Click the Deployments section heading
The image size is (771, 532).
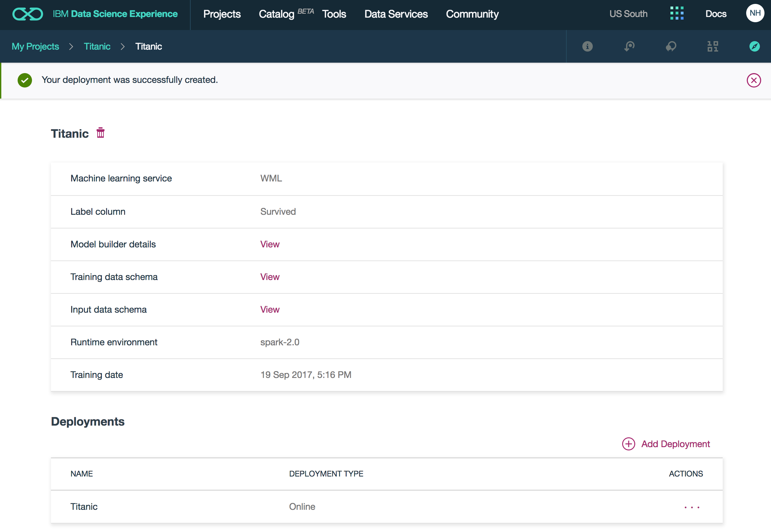click(x=88, y=422)
